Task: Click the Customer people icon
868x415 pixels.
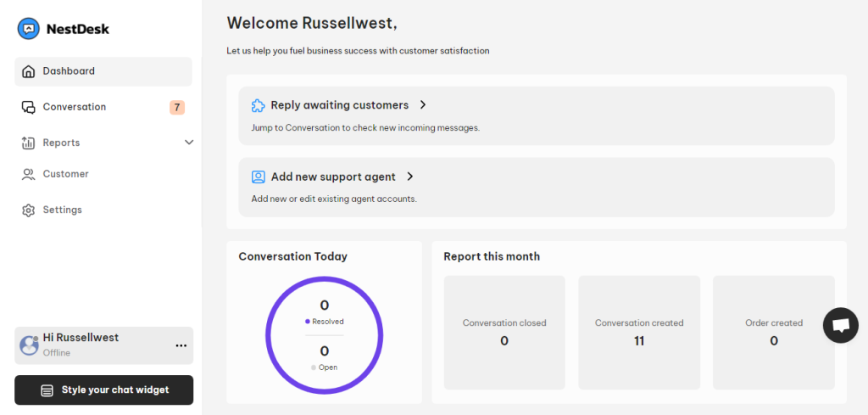Action: pos(28,175)
